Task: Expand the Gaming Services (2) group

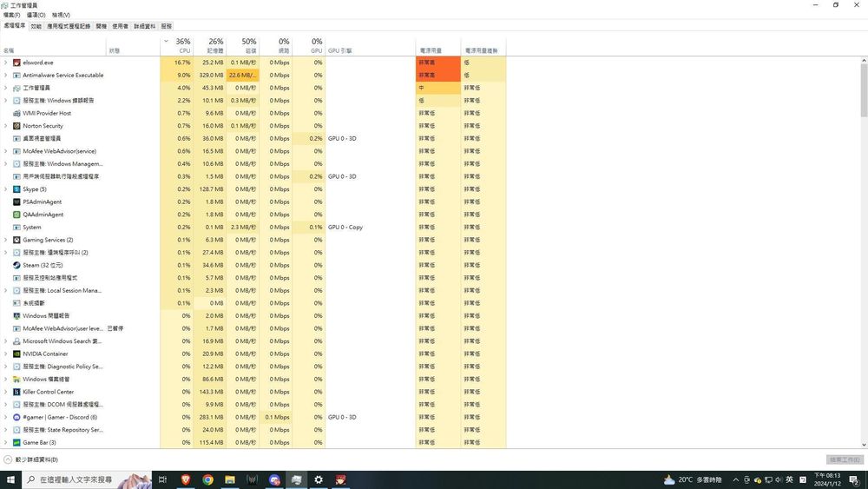Action: tap(6, 240)
